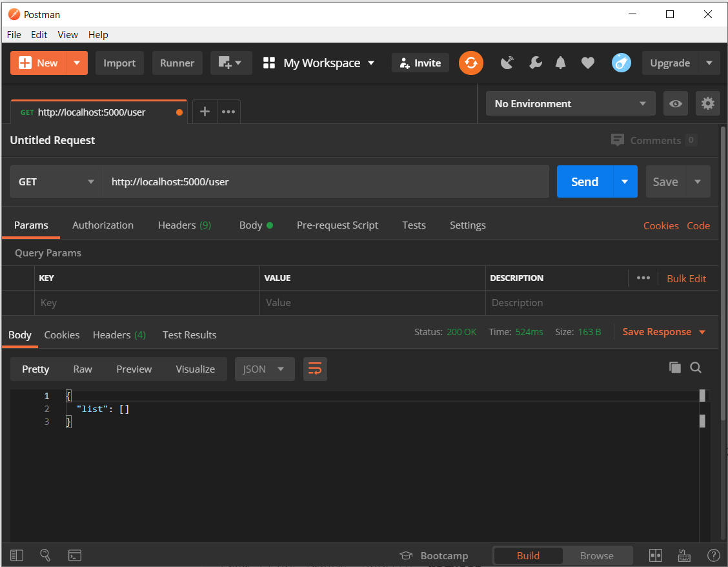The height and width of the screenshot is (567, 728).
Task: Click the sync icon in the toolbar
Action: tap(470, 63)
